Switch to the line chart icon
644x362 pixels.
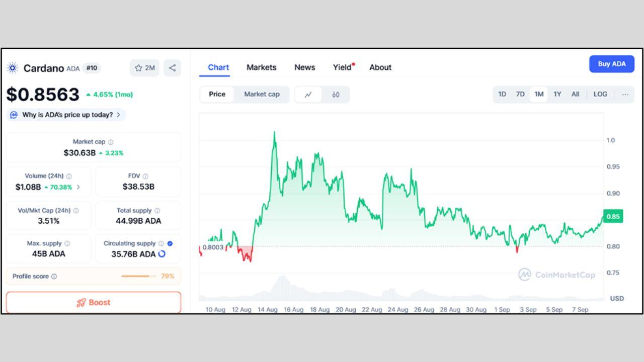(x=308, y=95)
